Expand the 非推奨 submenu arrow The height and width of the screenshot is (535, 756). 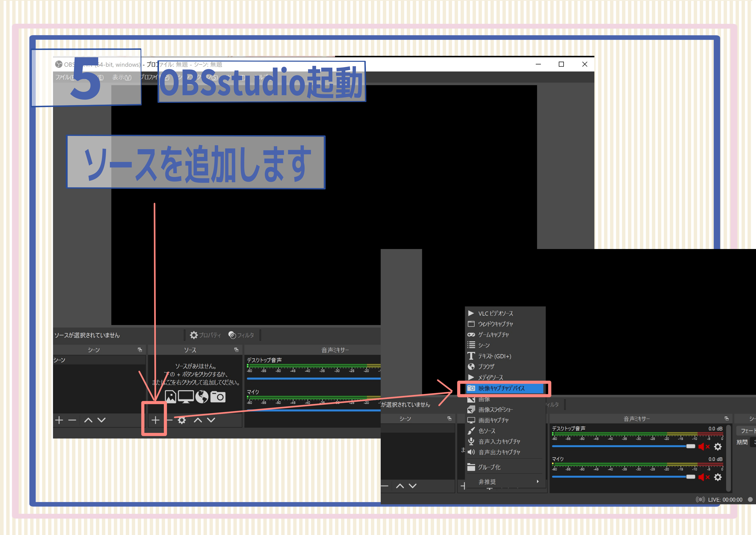[538, 482]
